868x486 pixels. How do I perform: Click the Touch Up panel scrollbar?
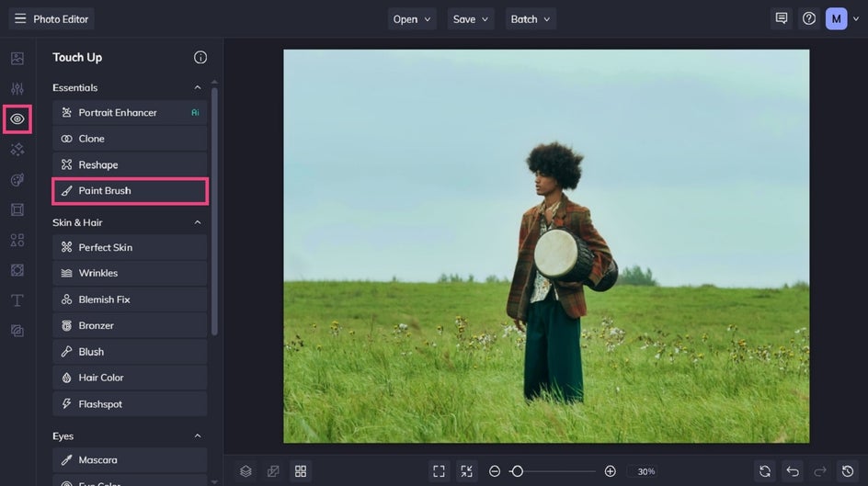(x=214, y=211)
